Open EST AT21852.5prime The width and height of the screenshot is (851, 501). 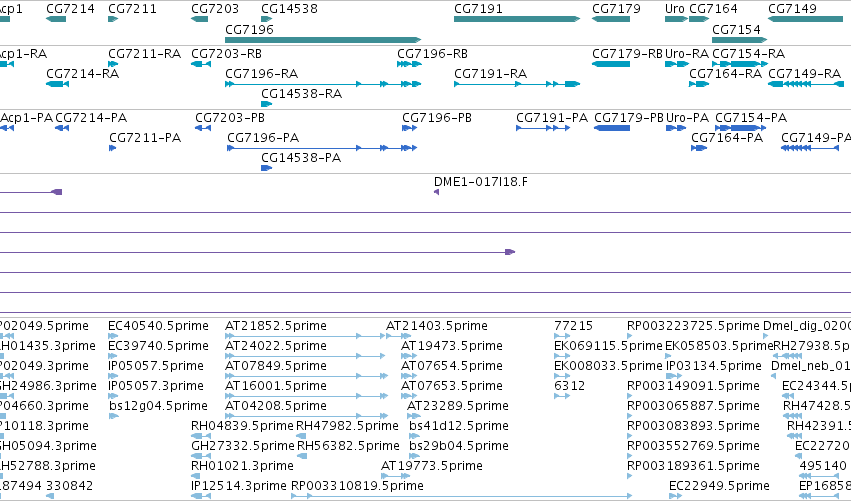point(276,326)
